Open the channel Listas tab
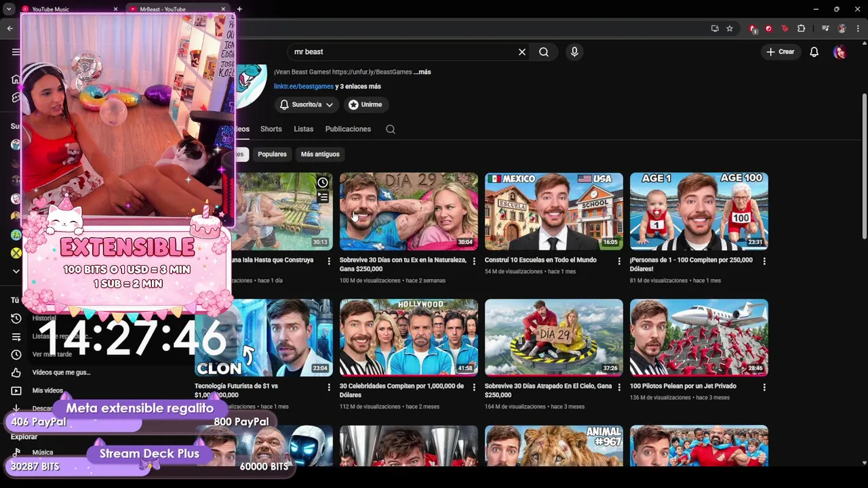Image resolution: width=868 pixels, height=488 pixels. coord(303,129)
